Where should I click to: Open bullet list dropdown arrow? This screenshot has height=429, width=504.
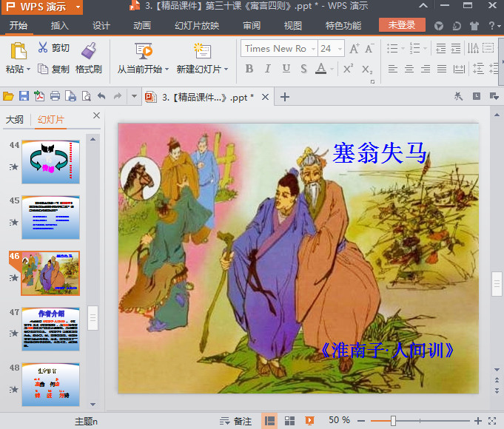(403, 49)
